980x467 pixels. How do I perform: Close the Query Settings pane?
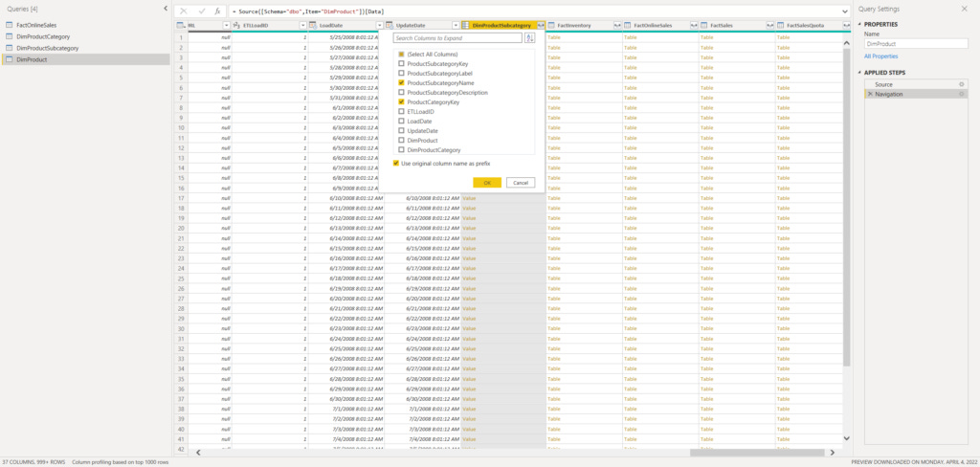pyautogui.click(x=964, y=9)
